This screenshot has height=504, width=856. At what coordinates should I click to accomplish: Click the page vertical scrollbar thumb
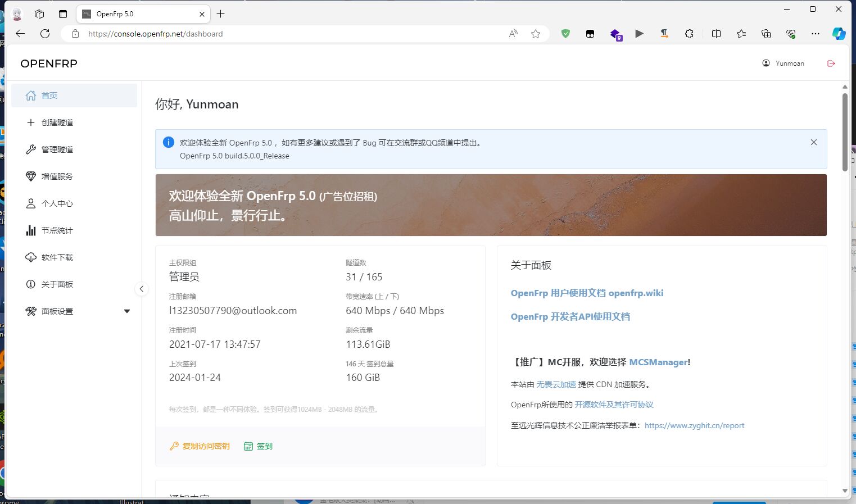click(x=845, y=132)
